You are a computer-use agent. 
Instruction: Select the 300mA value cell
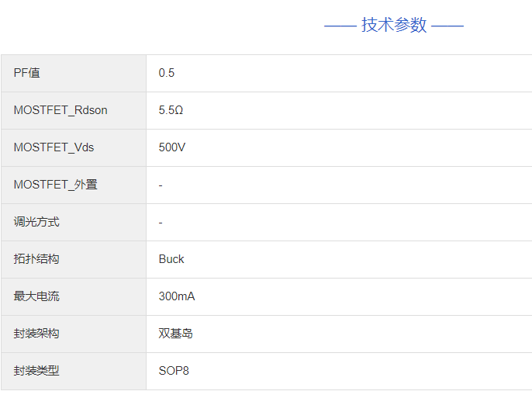pyautogui.click(x=177, y=296)
